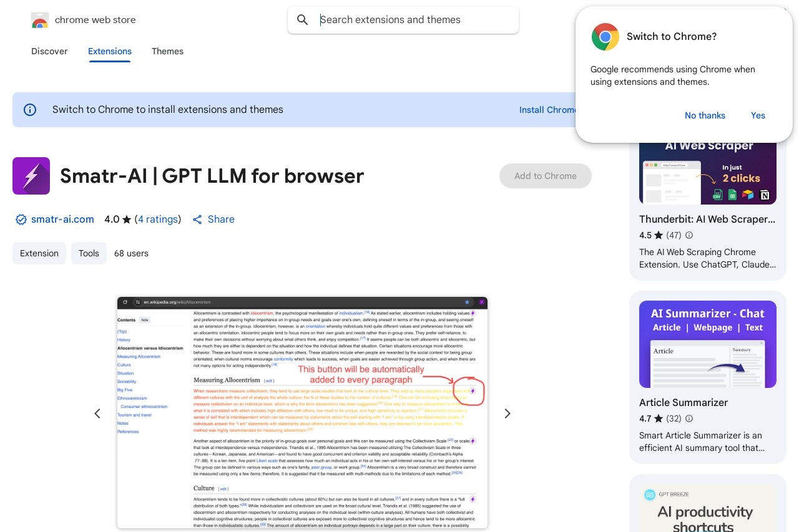Click the Install Chrome link

[547, 110]
